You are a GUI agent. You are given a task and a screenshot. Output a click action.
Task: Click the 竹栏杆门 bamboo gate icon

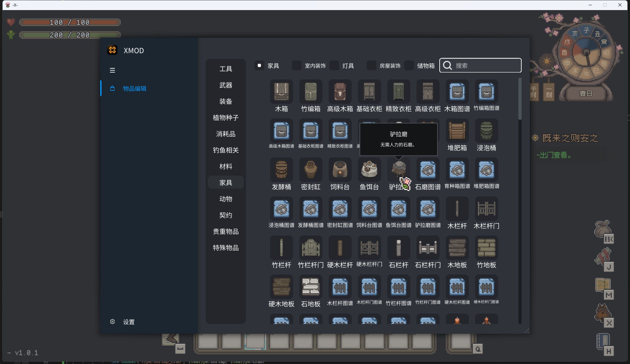(x=310, y=248)
